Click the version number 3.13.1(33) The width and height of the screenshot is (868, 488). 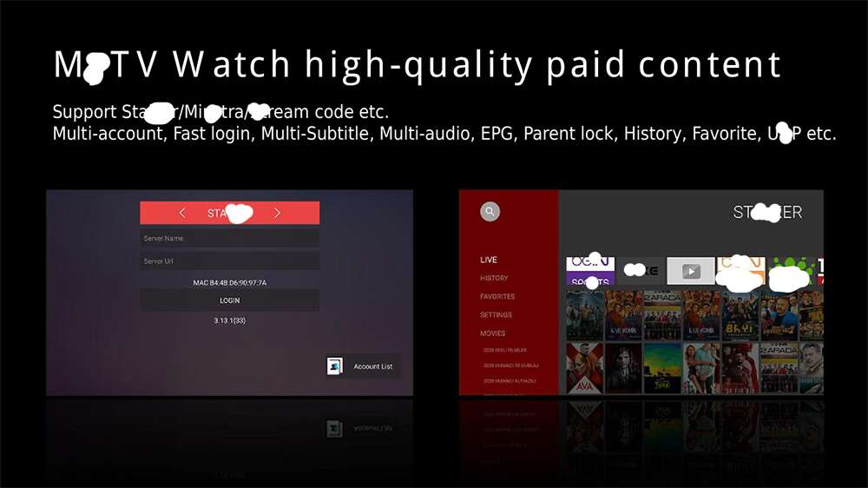tap(230, 320)
